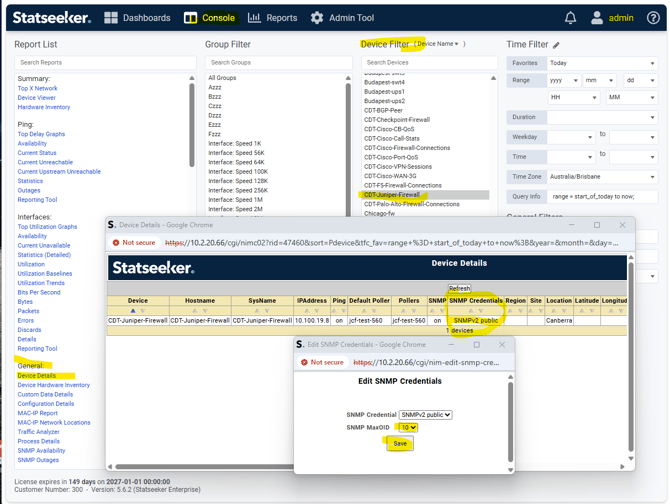Viewport: 670px width, 504px height.
Task: Open the MM minute dropdown
Action: coord(632,97)
